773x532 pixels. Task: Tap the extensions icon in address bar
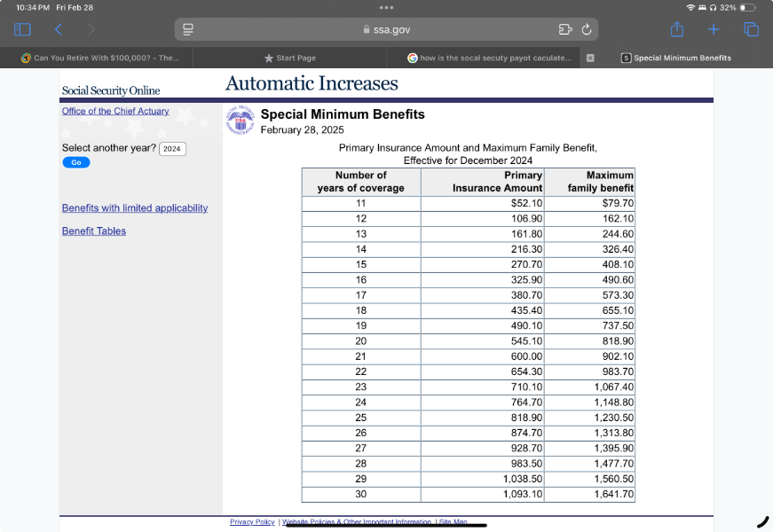[x=564, y=29]
